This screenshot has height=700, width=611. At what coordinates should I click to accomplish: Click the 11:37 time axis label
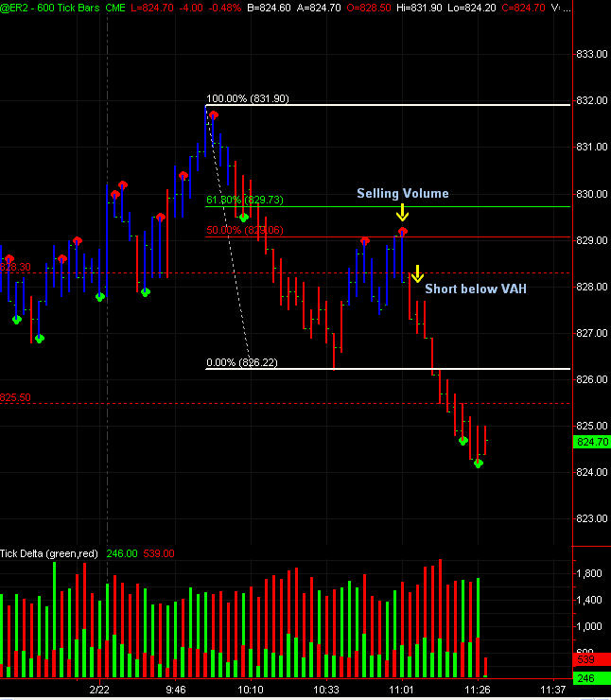(552, 690)
